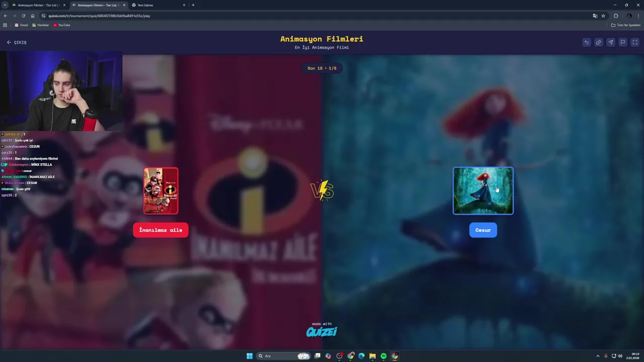Close the first Animasyon Filmleri tab
Screen dimensions: 644x362
pos(64,5)
